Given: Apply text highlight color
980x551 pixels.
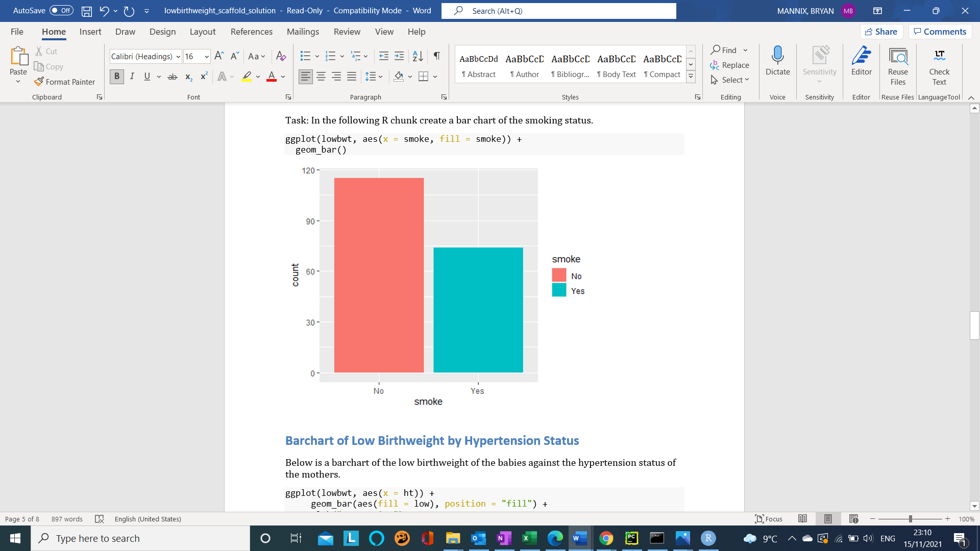Looking at the screenshot, I should point(247,77).
